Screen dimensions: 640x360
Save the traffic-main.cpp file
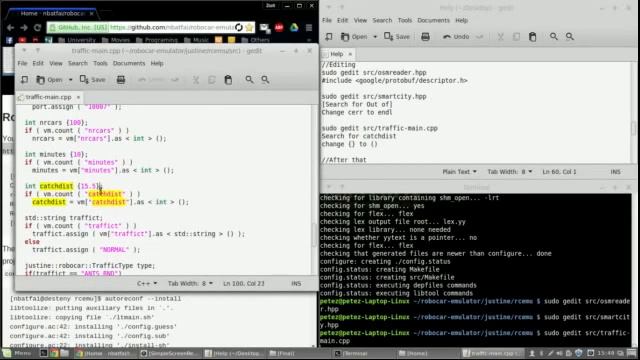93,80
